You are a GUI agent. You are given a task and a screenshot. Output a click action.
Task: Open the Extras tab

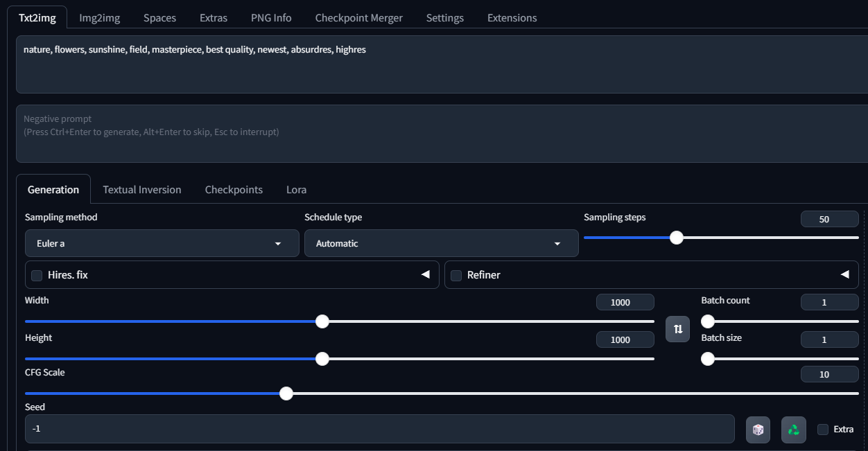tap(214, 18)
